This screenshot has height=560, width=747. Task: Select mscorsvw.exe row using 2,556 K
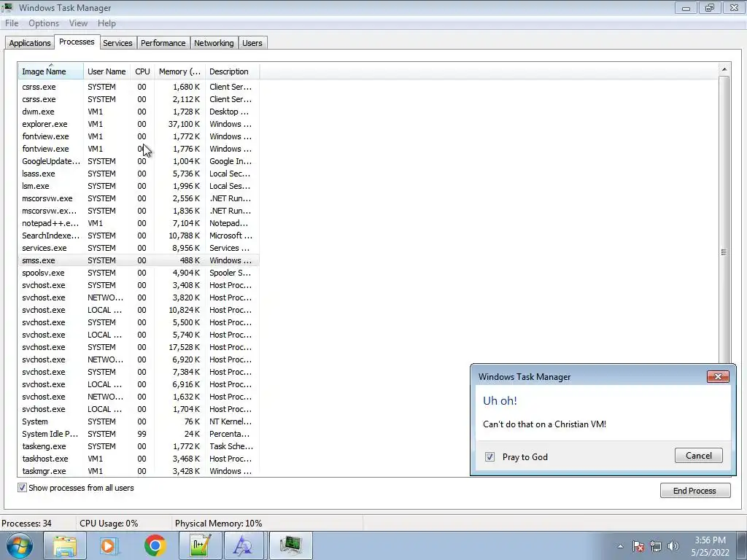pos(138,198)
